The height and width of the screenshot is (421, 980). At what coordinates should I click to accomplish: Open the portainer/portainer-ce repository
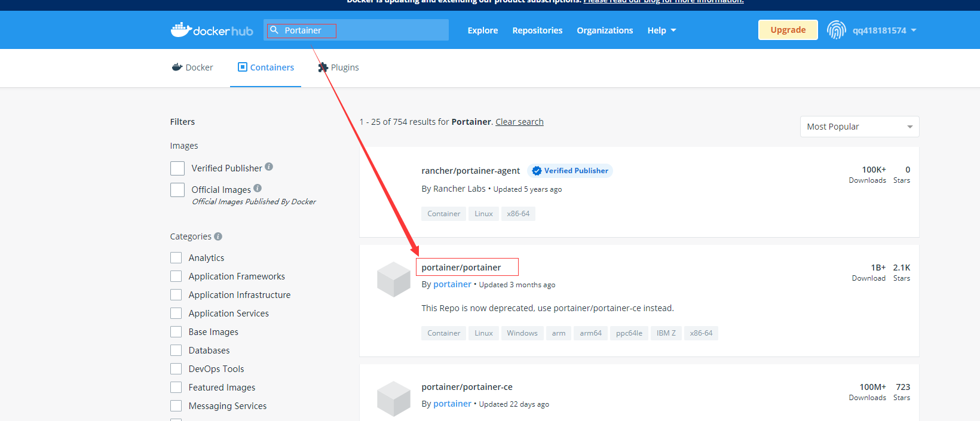pos(467,387)
